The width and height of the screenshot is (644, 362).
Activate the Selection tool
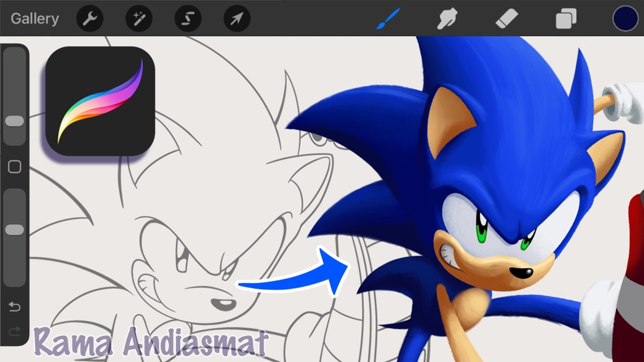coord(188,19)
